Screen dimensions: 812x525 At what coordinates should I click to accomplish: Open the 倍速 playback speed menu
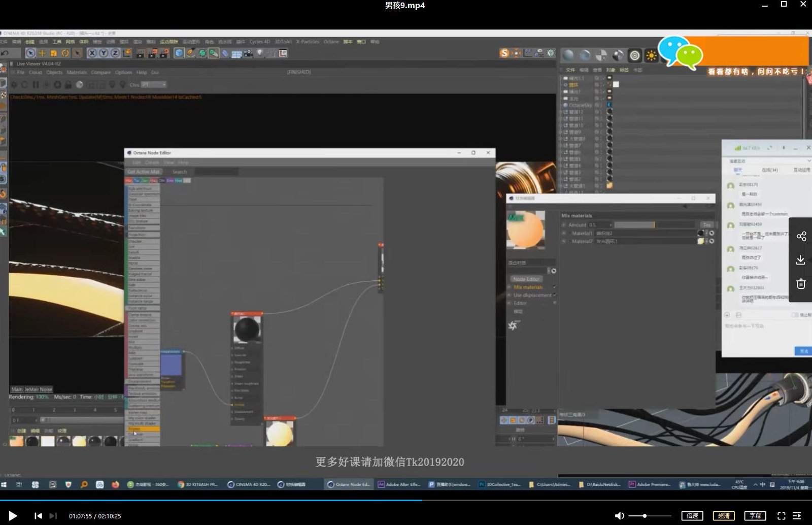coord(692,516)
